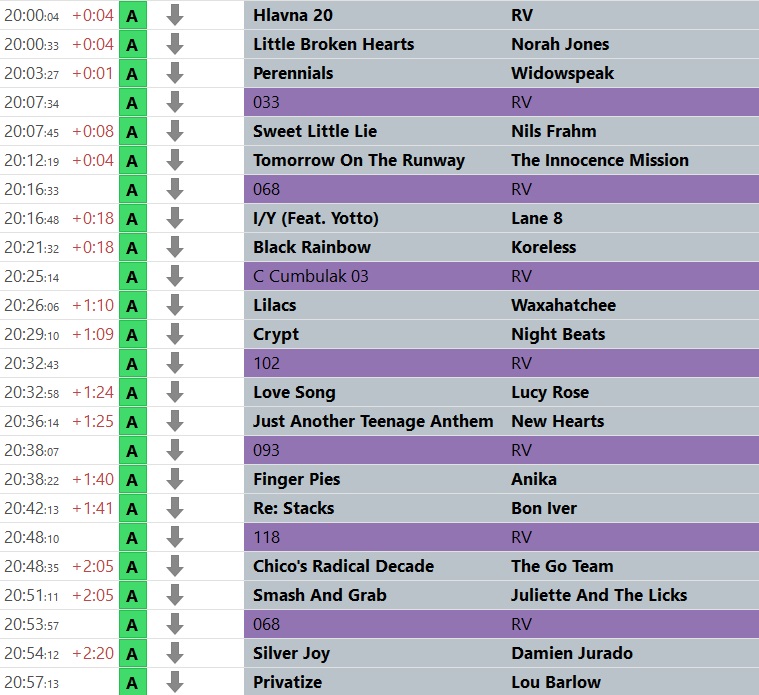Click the artist name Waxahatchee
Image resolution: width=759 pixels, height=695 pixels.
[563, 305]
